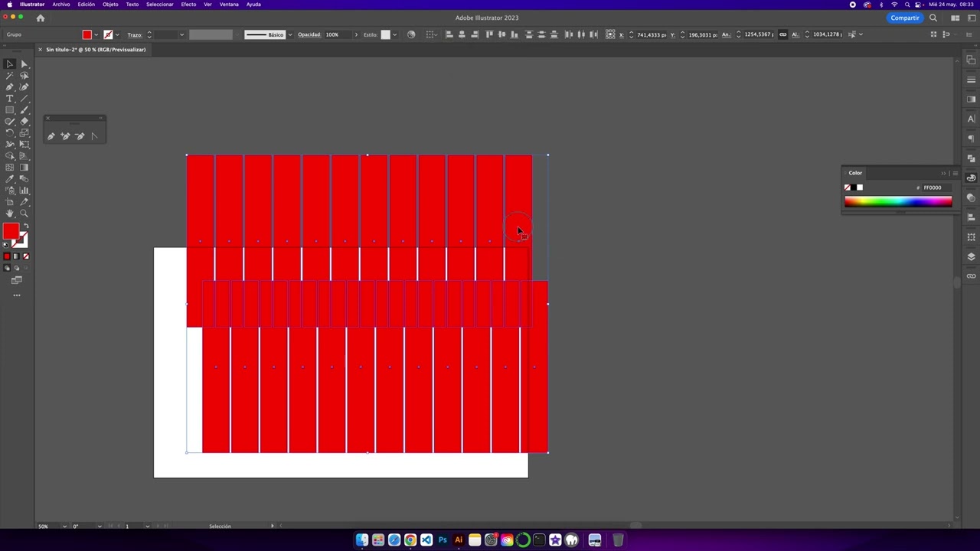
Task: Select the Artboard tool
Action: click(x=9, y=202)
